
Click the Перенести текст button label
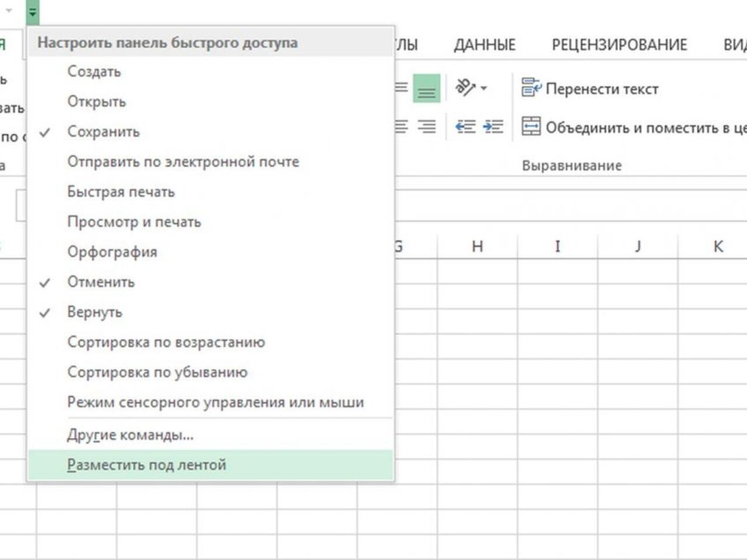tap(602, 89)
